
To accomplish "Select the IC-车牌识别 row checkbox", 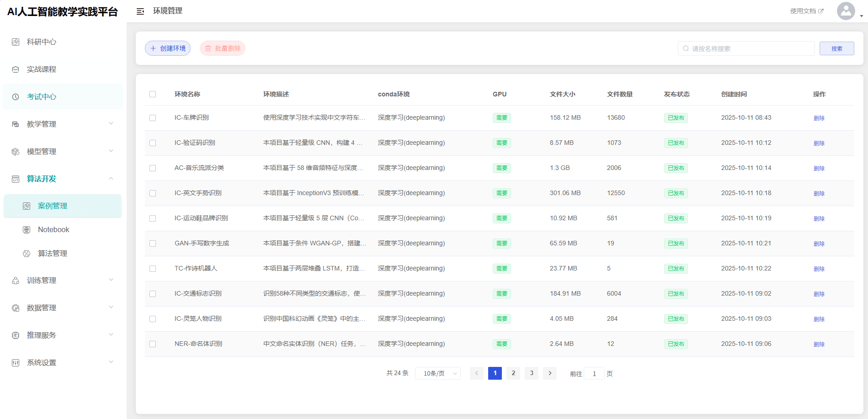I will 153,118.
